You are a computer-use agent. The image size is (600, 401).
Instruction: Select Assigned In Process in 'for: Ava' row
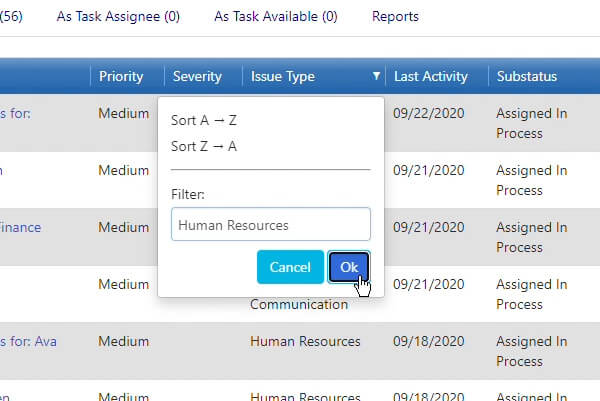pos(532,351)
